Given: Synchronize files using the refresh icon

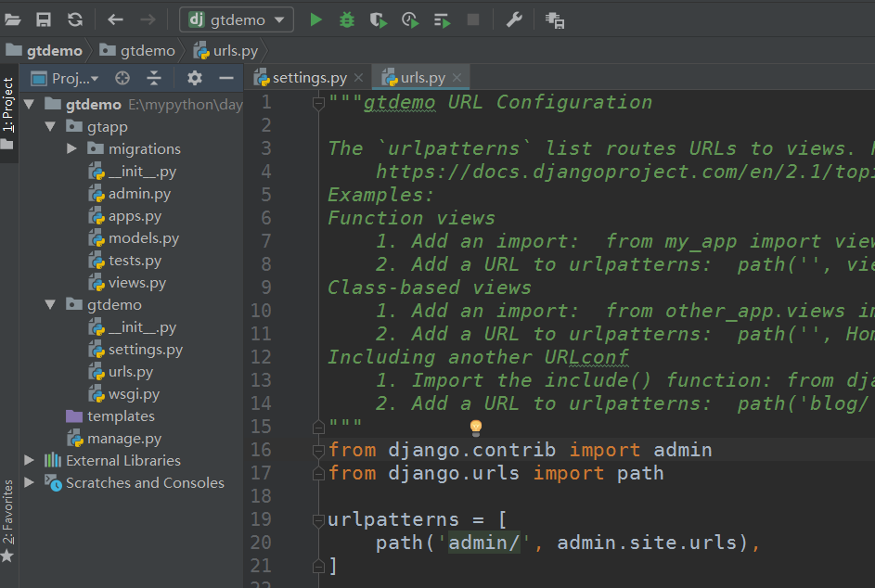Looking at the screenshot, I should point(75,19).
